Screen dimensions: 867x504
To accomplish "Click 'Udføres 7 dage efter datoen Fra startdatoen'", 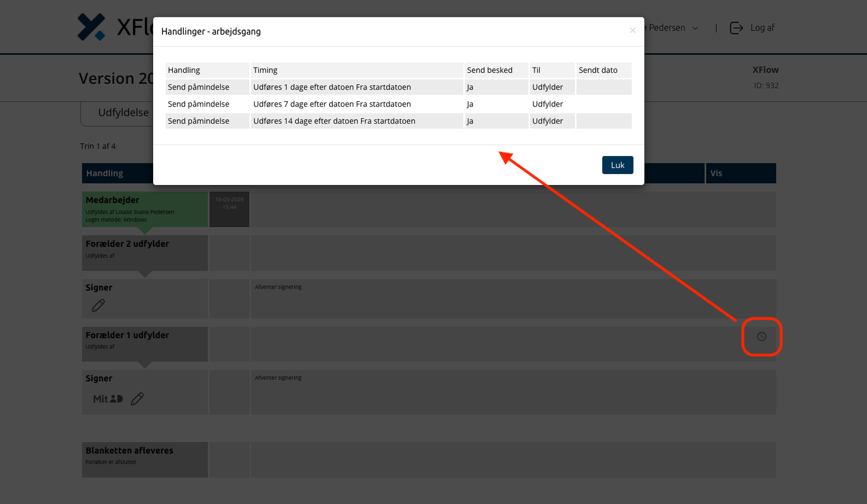I will click(x=332, y=104).
